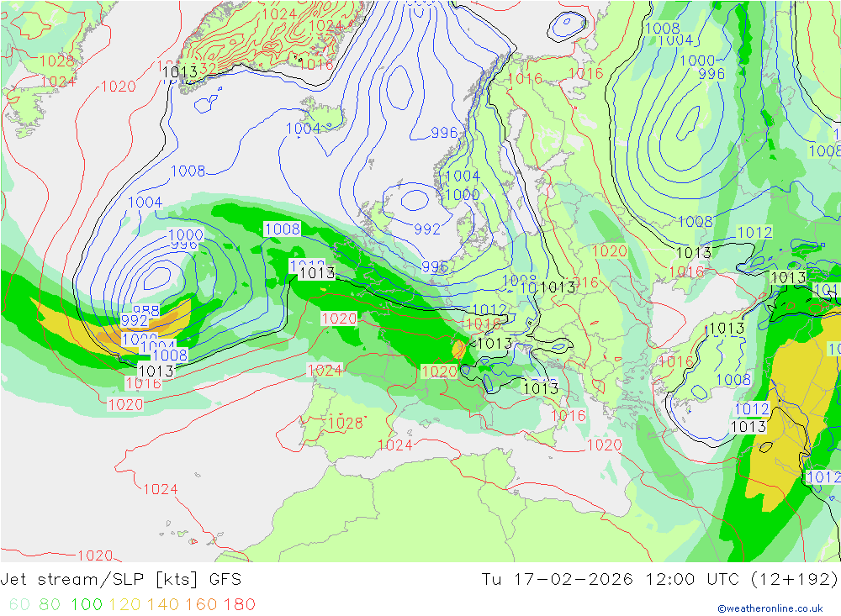Click the 1004 label near Iceland

(x=303, y=128)
